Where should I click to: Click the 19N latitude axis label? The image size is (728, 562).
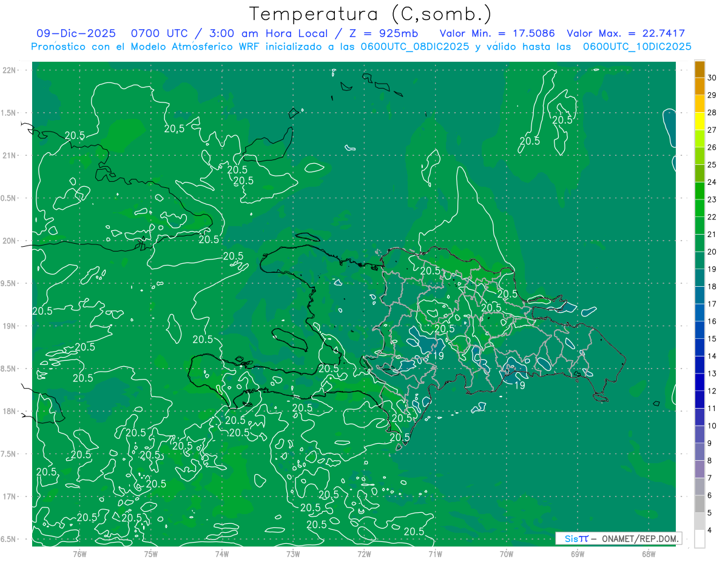[10, 326]
